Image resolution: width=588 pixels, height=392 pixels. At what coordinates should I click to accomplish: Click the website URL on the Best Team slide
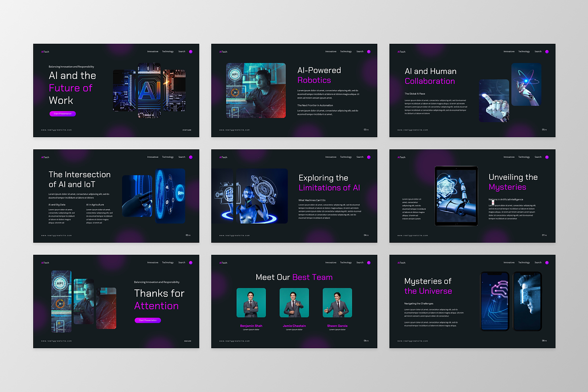pos(235,341)
